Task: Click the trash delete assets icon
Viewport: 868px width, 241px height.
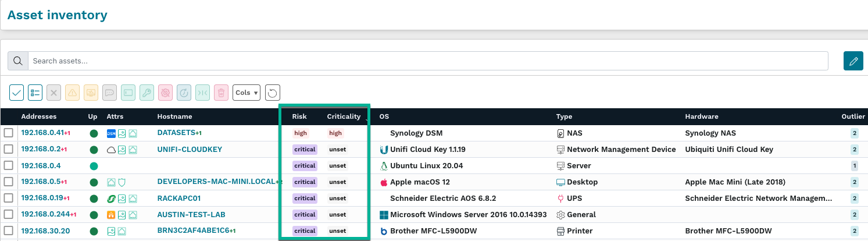Action: 221,92
